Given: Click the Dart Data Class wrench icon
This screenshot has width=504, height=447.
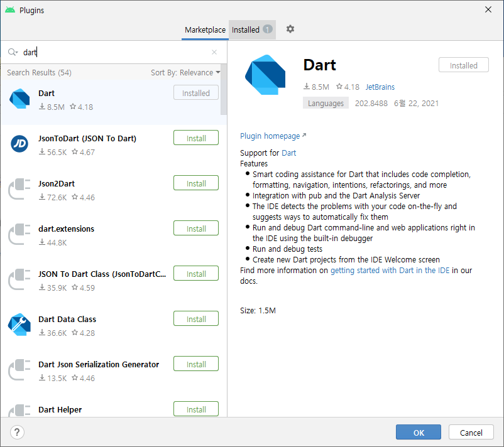Looking at the screenshot, I should click(x=19, y=325).
